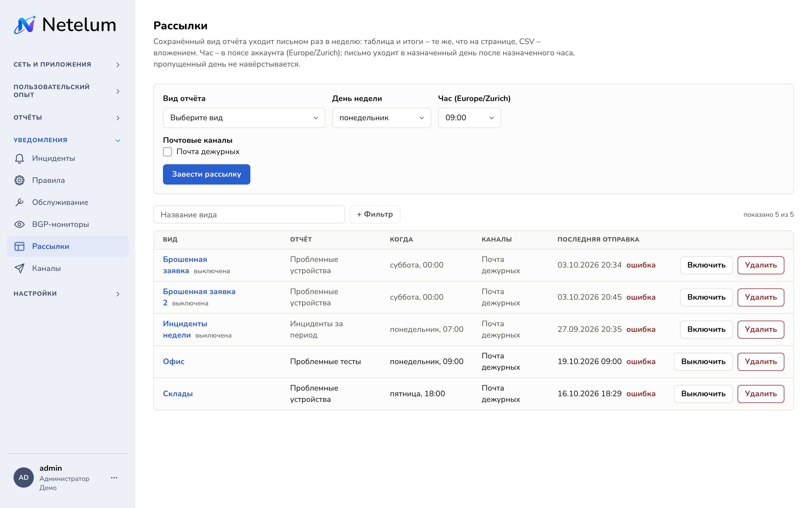
Task: Open the Час (Europe/Zurich) dropdown
Action: click(x=469, y=118)
